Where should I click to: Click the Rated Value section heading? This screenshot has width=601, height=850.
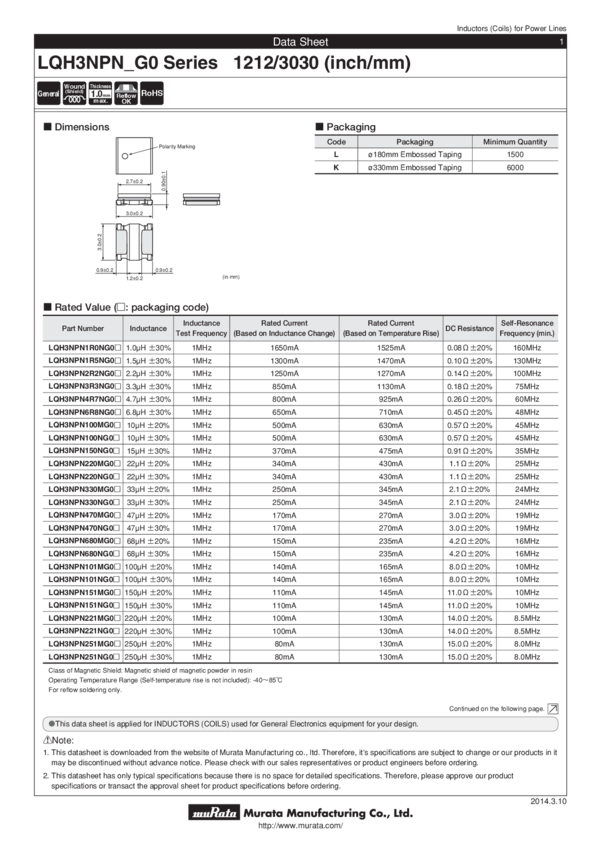coord(126,307)
